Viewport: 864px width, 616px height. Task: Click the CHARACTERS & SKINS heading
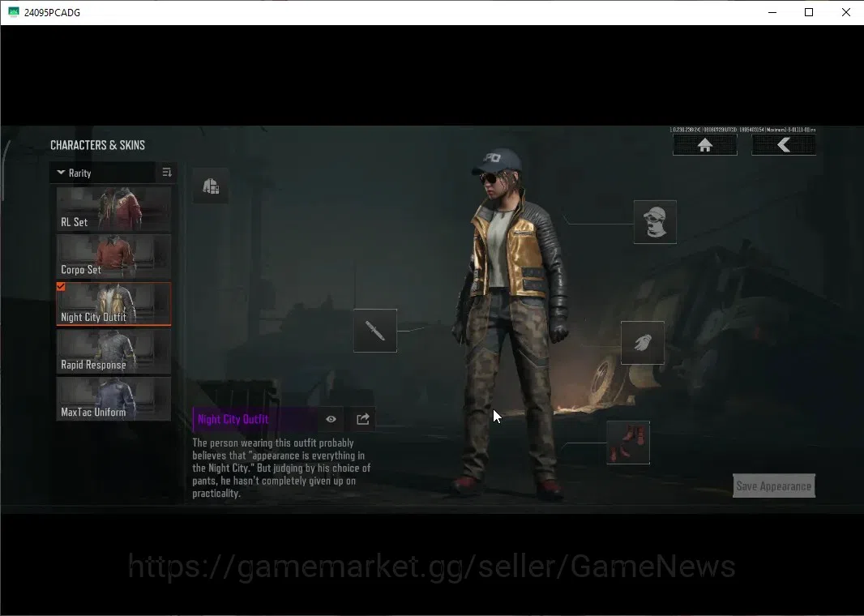pos(97,145)
